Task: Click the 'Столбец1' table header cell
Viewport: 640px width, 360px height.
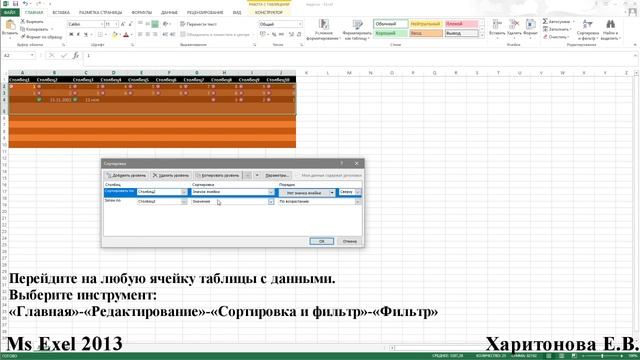Action: tap(22, 80)
